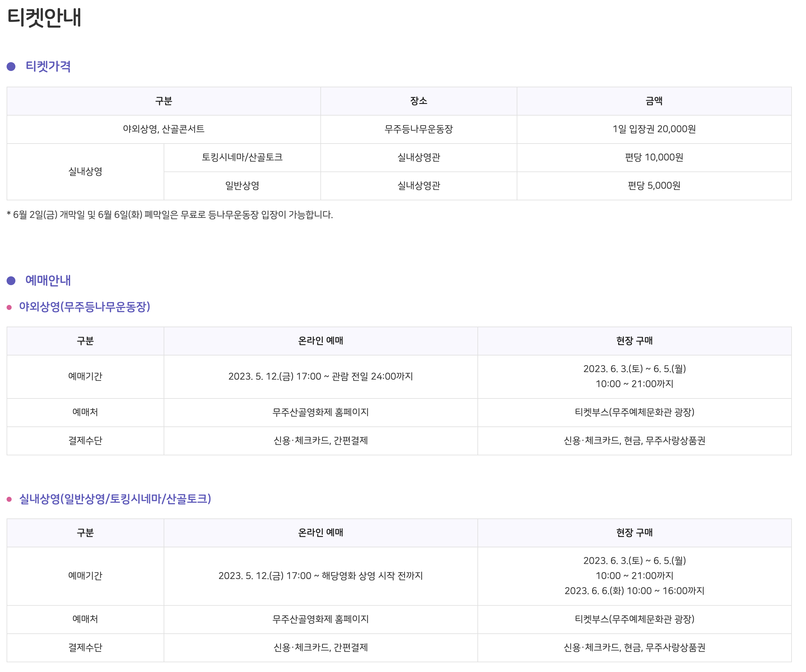Click the 금액 column header
Viewport: 806px width, 672px height.
654,101
